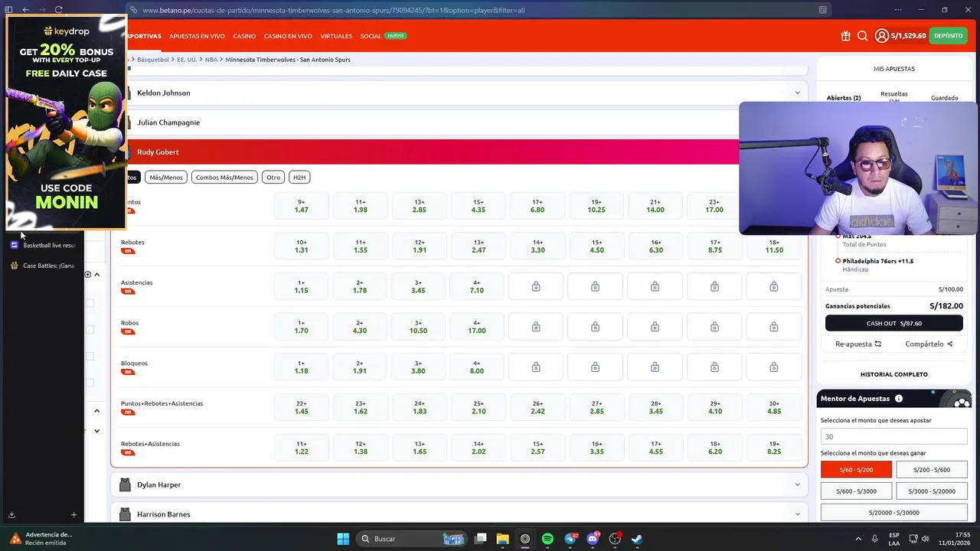The height and width of the screenshot is (551, 980).
Task: Select Rebotes 12+ odds 1.91
Action: point(420,246)
